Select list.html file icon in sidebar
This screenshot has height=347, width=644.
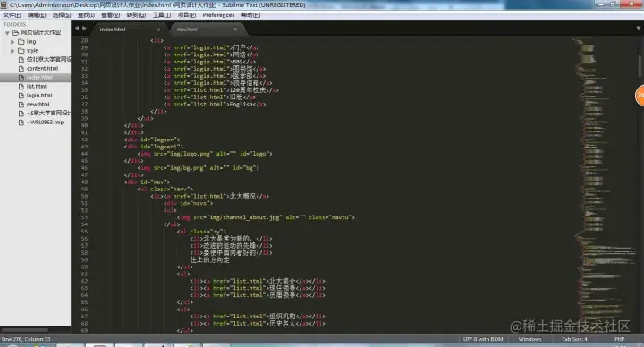click(21, 87)
